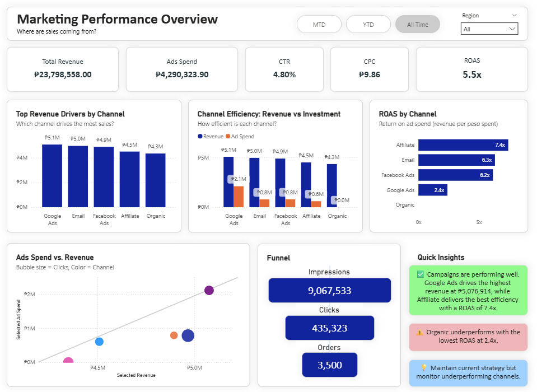The image size is (537, 392).
Task: Select the Google Ads bar in Top Revenue Drivers
Action: pos(52,176)
